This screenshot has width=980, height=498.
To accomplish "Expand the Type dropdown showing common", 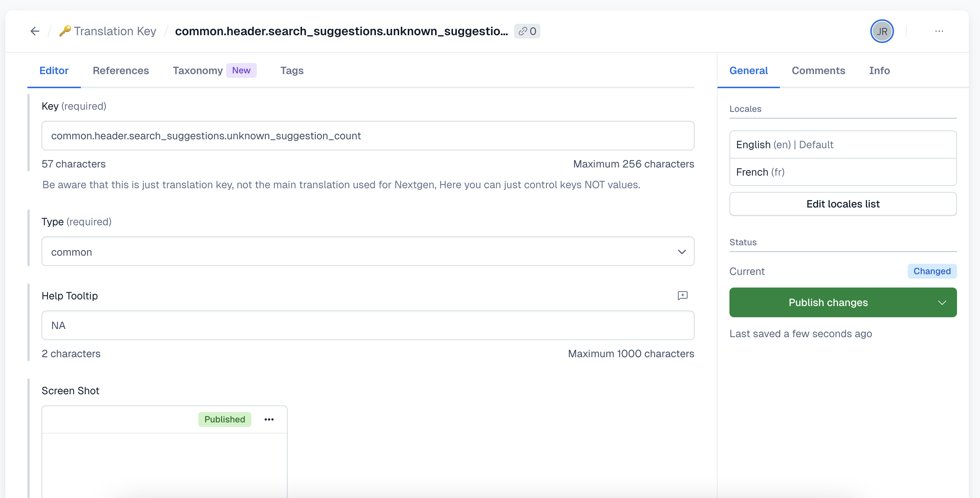I will click(x=368, y=252).
